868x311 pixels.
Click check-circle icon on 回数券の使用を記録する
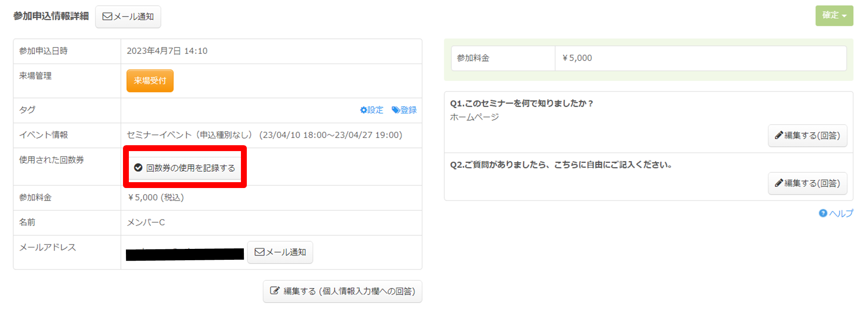pyautogui.click(x=138, y=168)
